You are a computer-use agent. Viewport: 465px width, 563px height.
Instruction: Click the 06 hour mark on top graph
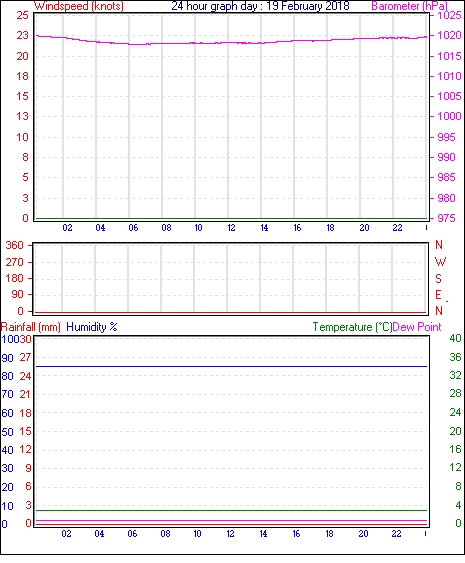pos(133,228)
